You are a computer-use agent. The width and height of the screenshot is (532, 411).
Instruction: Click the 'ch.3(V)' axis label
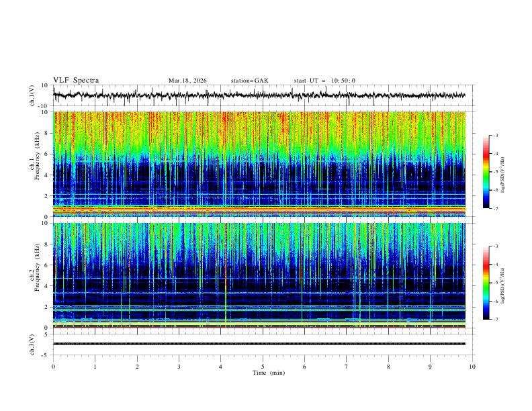tap(32, 345)
